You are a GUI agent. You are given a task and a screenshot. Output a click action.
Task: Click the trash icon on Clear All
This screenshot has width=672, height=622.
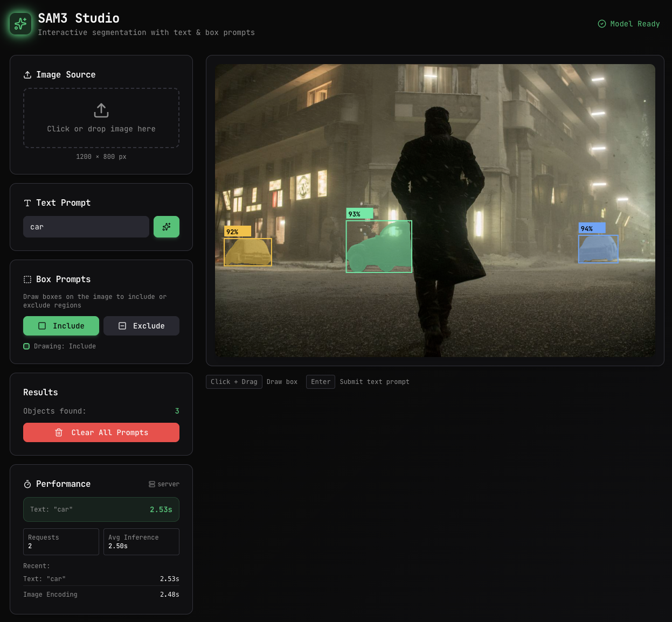(x=59, y=432)
